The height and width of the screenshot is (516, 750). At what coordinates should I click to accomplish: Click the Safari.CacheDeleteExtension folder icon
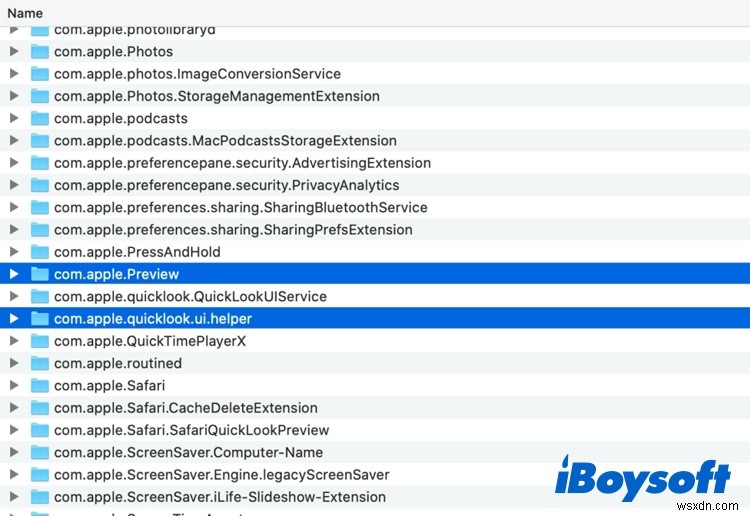40,407
